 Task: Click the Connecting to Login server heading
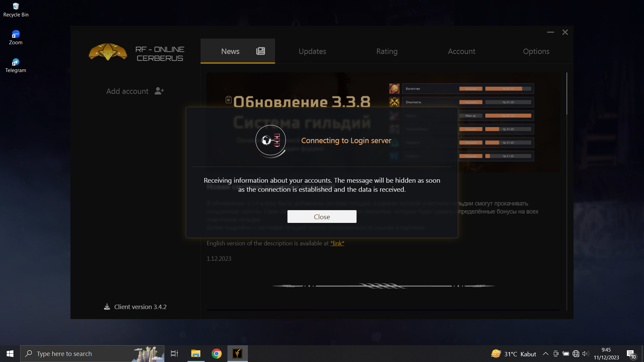click(346, 140)
